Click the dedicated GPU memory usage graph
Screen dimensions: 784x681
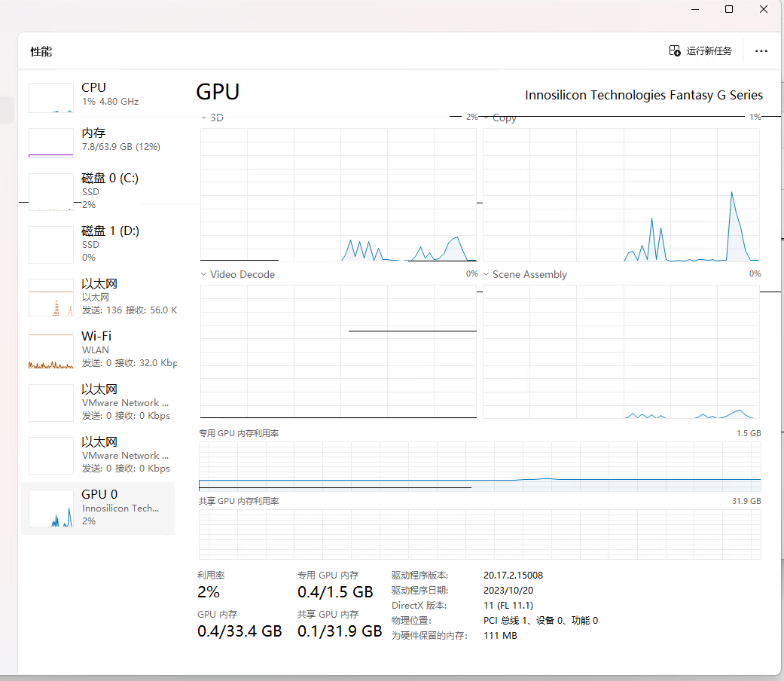480,466
